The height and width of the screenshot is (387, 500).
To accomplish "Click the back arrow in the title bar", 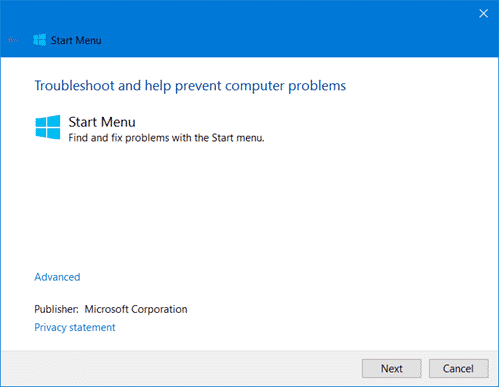I will point(13,40).
